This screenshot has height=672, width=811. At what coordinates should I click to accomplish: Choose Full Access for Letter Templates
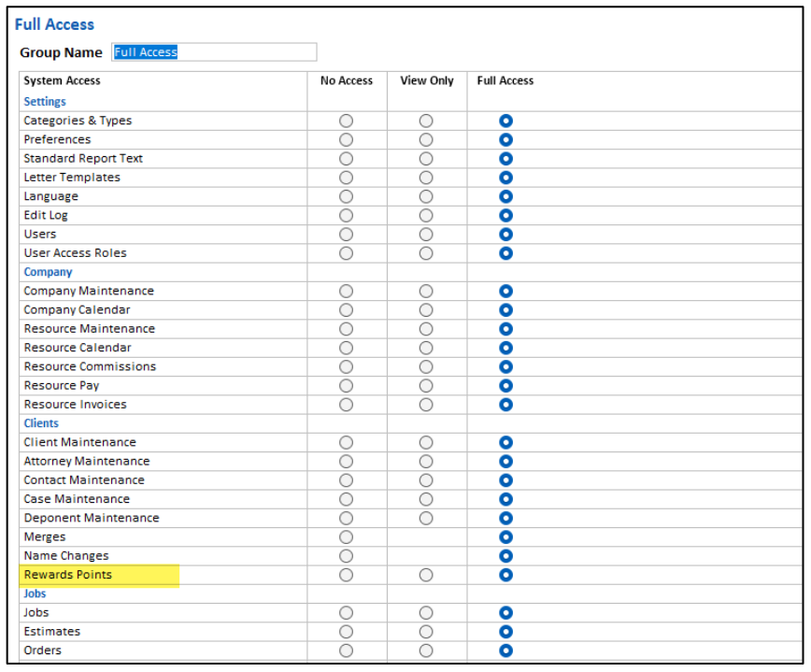pos(505,178)
